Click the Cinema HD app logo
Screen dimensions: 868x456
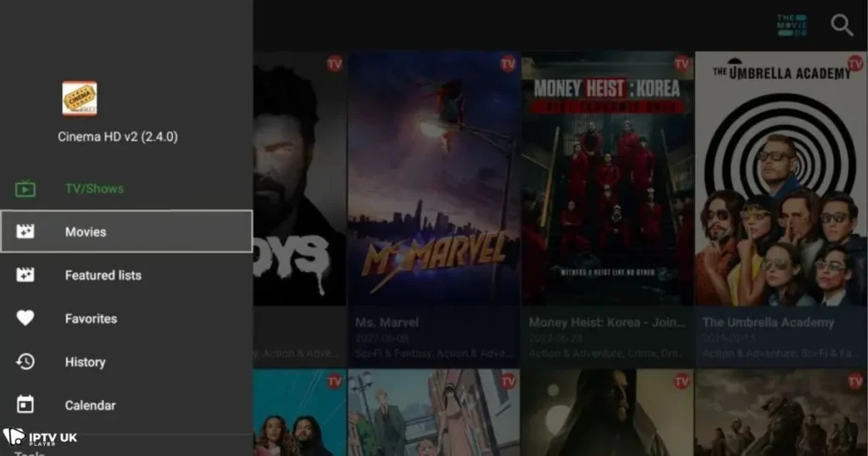point(80,98)
